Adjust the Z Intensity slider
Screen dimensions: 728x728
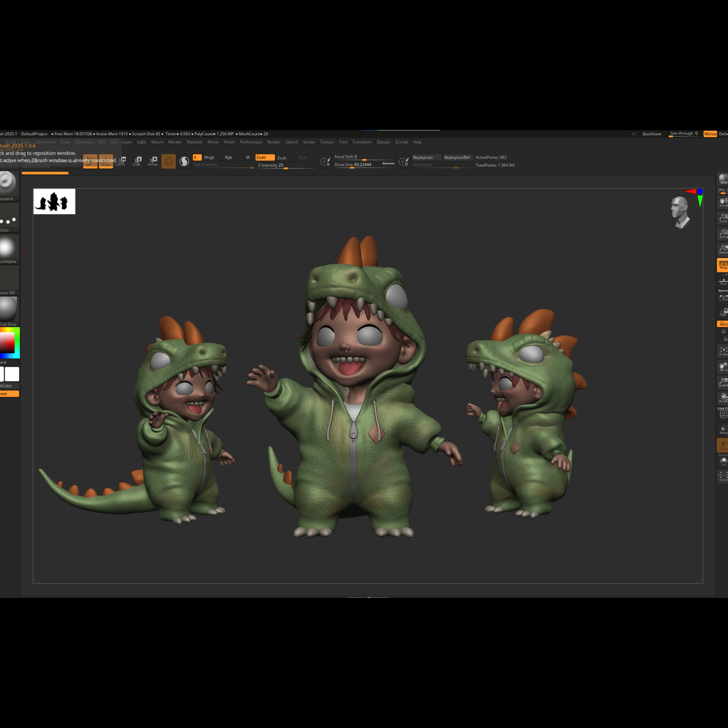[x=287, y=165]
